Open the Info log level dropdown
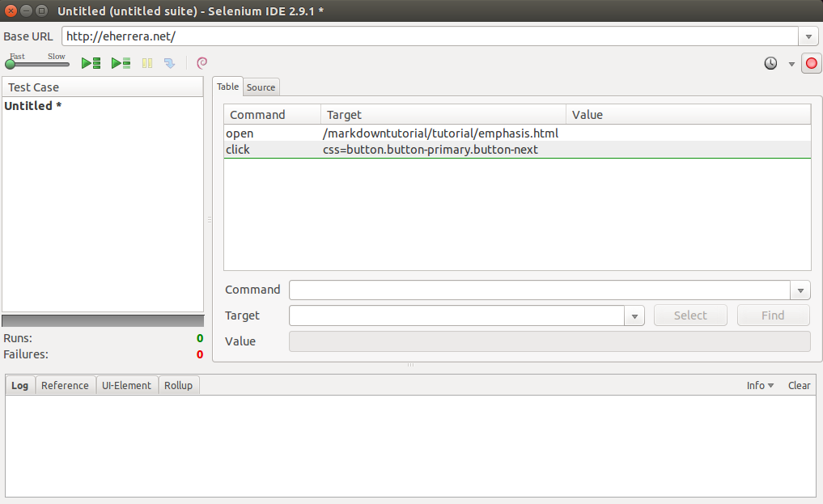Image resolution: width=823 pixels, height=504 pixels. coord(760,385)
